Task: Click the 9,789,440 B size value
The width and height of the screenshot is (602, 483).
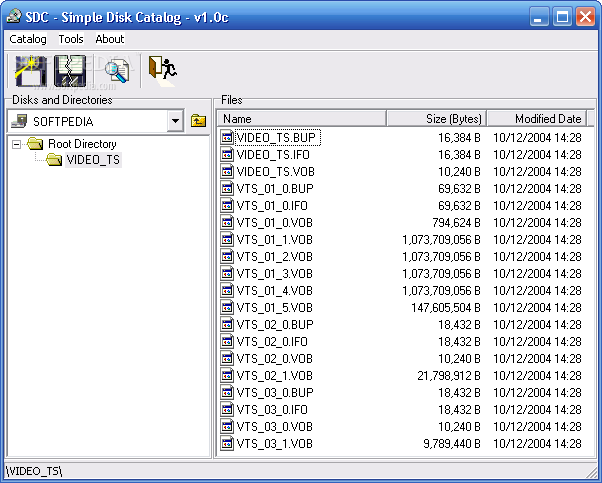Action: click(452, 443)
